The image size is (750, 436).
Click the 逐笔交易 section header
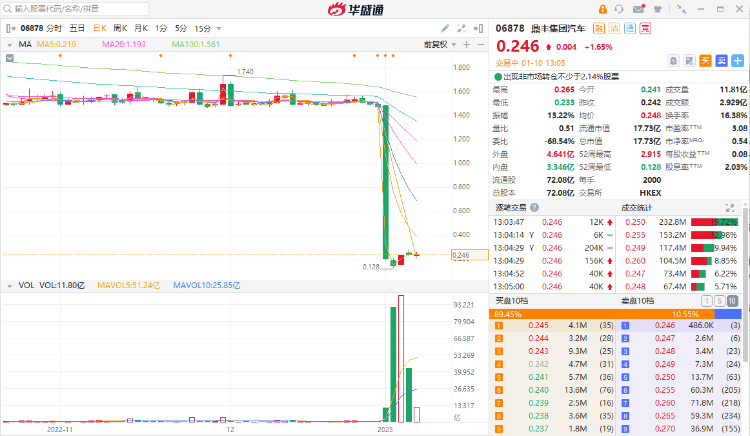click(511, 207)
